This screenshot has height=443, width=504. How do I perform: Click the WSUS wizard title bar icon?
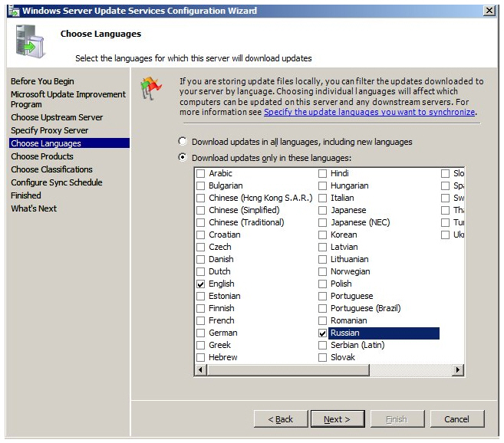coord(14,11)
